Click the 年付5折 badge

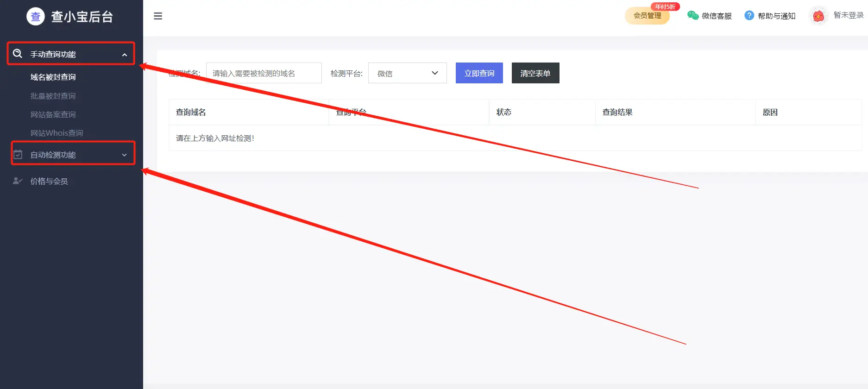665,6
